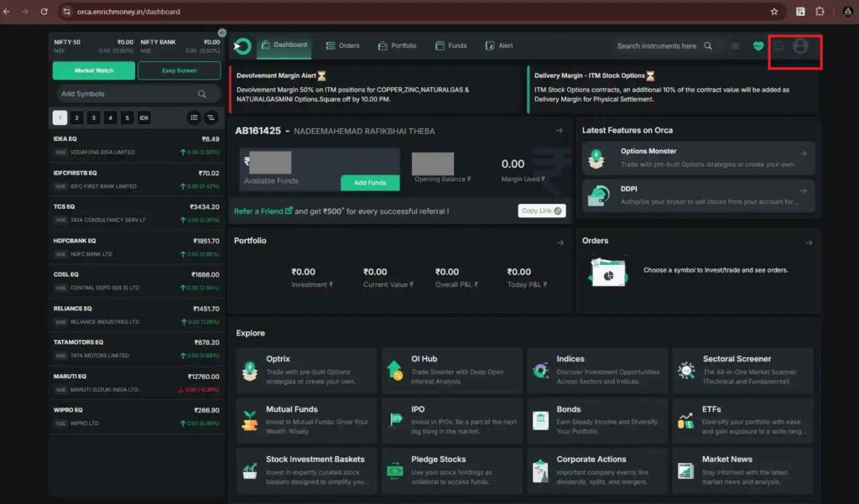Click the Corporate Actions card icon
The image size is (859, 504).
coord(540,470)
